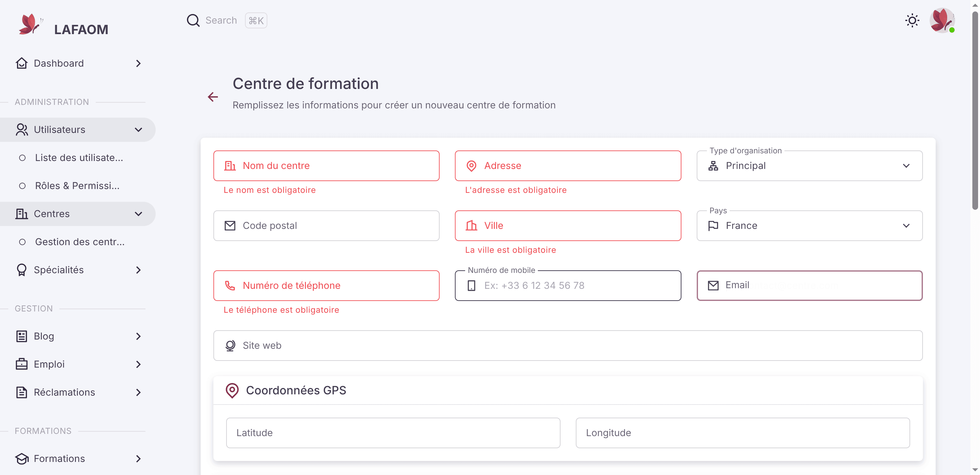
Task: Focus the Numéro de mobile field
Action: click(568, 286)
